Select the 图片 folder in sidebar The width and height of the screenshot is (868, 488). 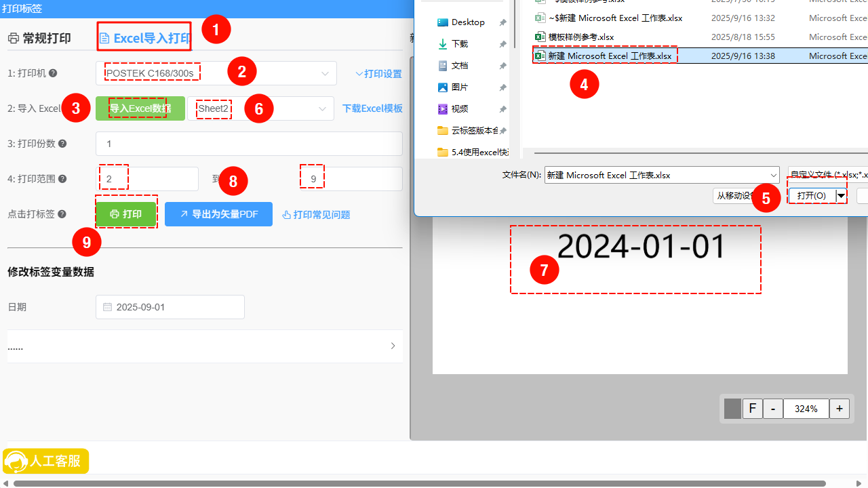(x=460, y=87)
